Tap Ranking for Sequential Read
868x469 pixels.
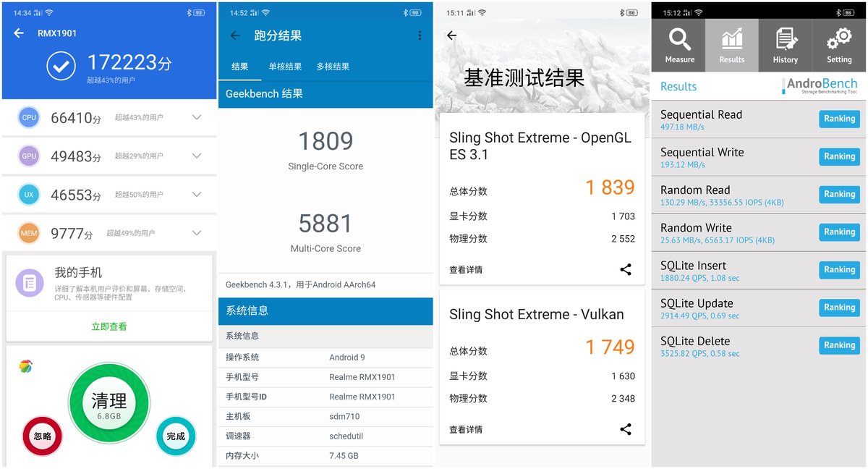(839, 119)
